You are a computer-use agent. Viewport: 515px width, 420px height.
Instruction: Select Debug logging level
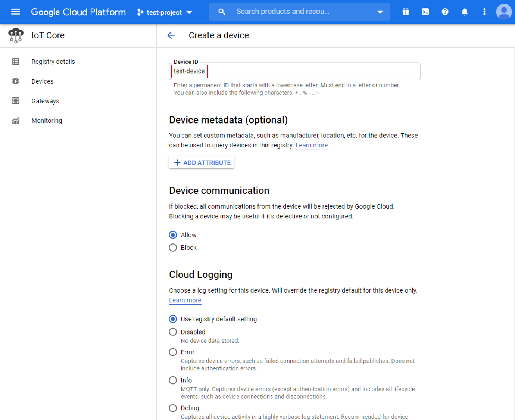point(173,408)
